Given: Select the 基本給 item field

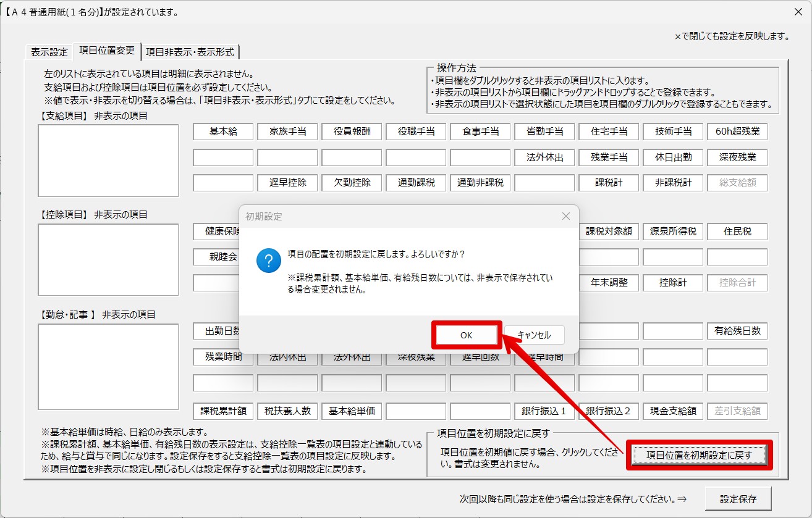Looking at the screenshot, I should tap(223, 132).
